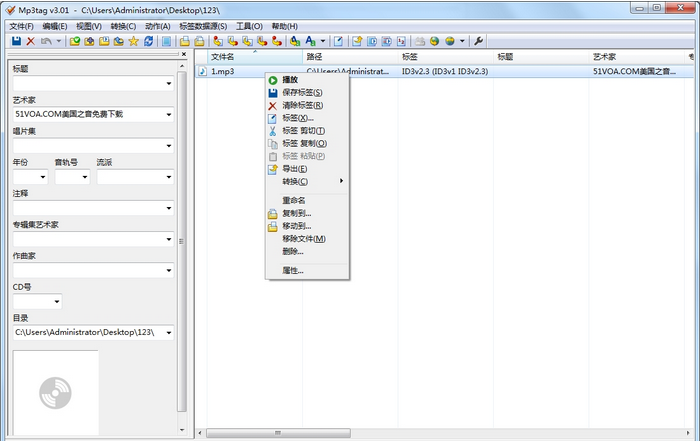Close the tag panel with its small x
The image size is (700, 441).
[x=181, y=55]
